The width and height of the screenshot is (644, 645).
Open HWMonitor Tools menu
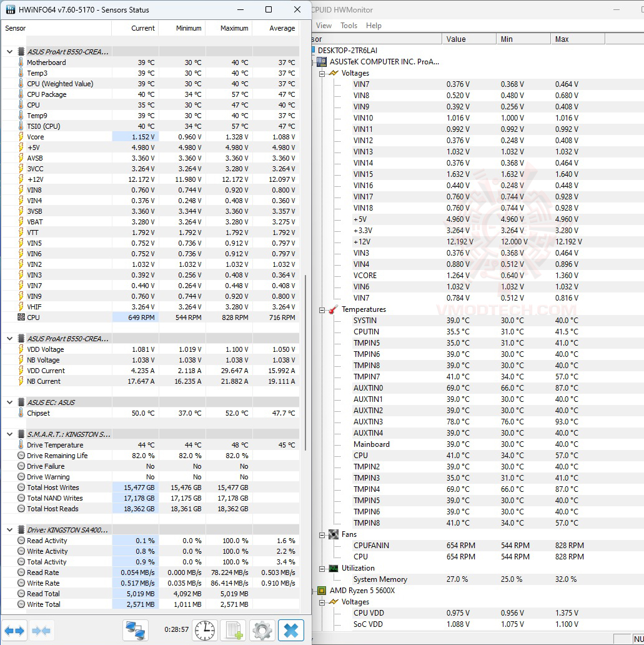[349, 26]
